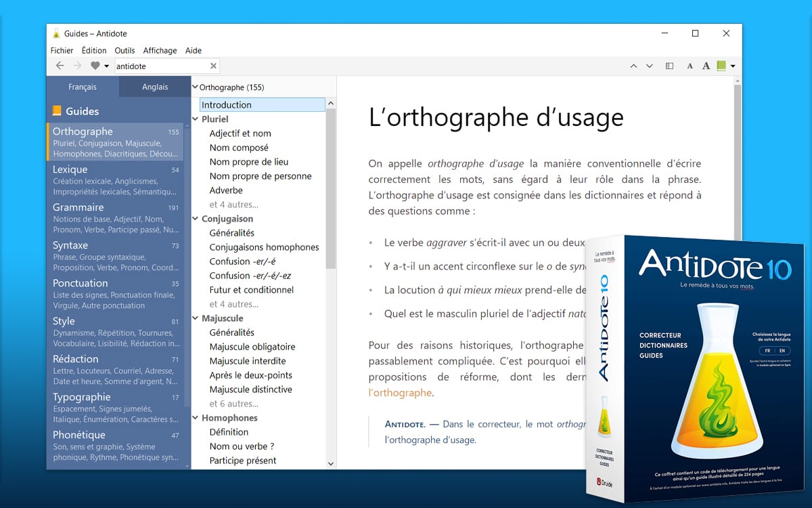Image resolution: width=812 pixels, height=508 pixels.
Task: Increase text size with large A
Action: (x=706, y=66)
